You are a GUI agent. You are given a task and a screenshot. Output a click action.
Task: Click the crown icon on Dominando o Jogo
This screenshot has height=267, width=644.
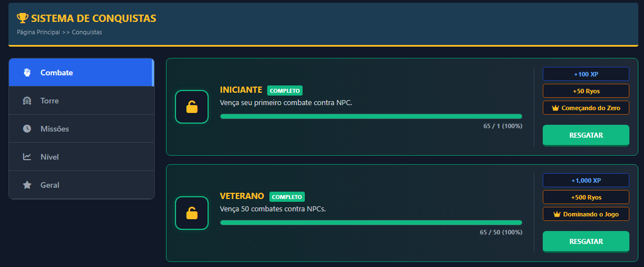557,214
